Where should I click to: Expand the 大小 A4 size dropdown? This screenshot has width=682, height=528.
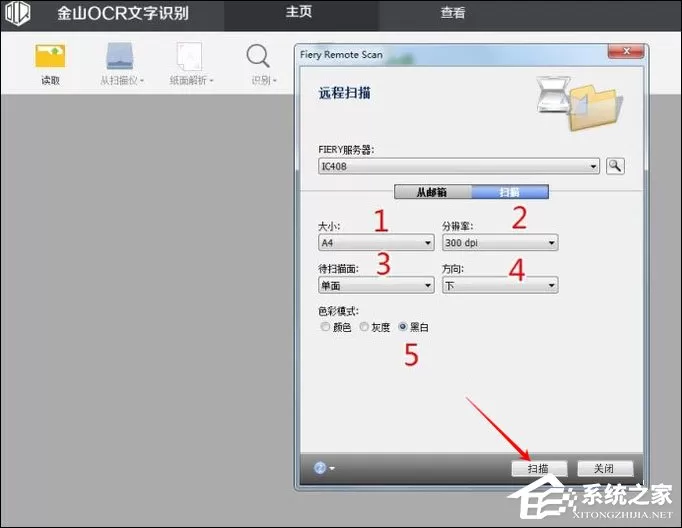(x=376, y=243)
